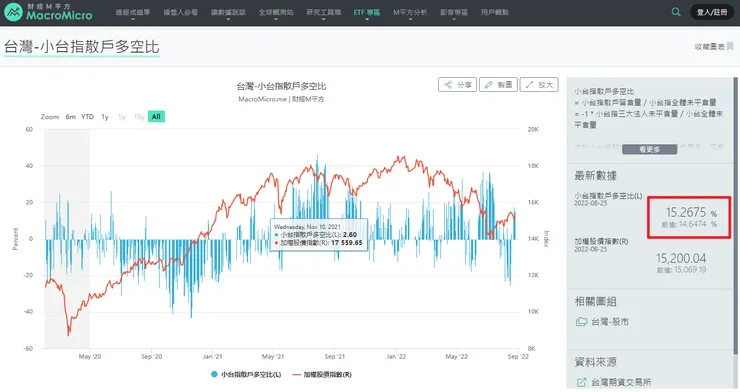Select 1y zoom range
The image size is (740, 392).
click(x=105, y=117)
